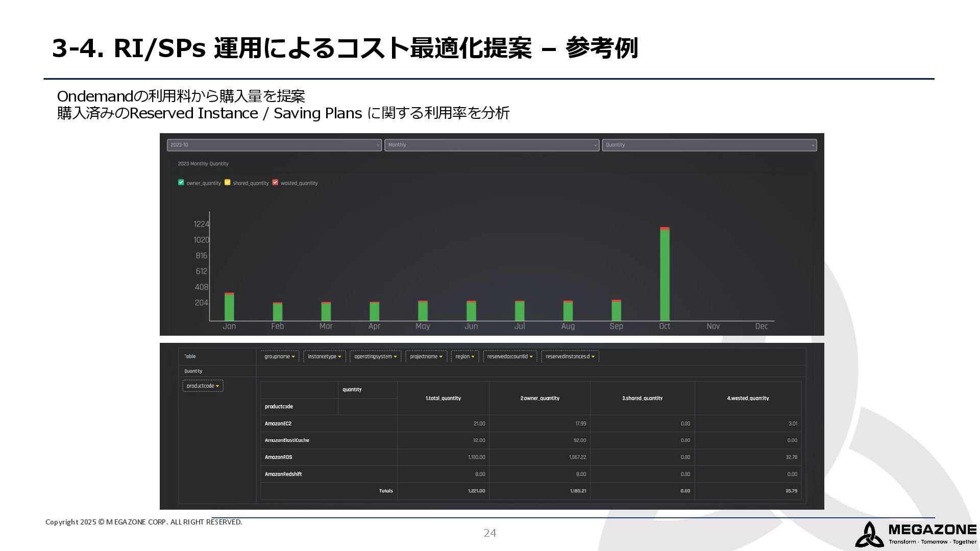The height and width of the screenshot is (551, 980).
Task: Expand the reservedinstancesid filter chip
Action: pyautogui.click(x=570, y=357)
